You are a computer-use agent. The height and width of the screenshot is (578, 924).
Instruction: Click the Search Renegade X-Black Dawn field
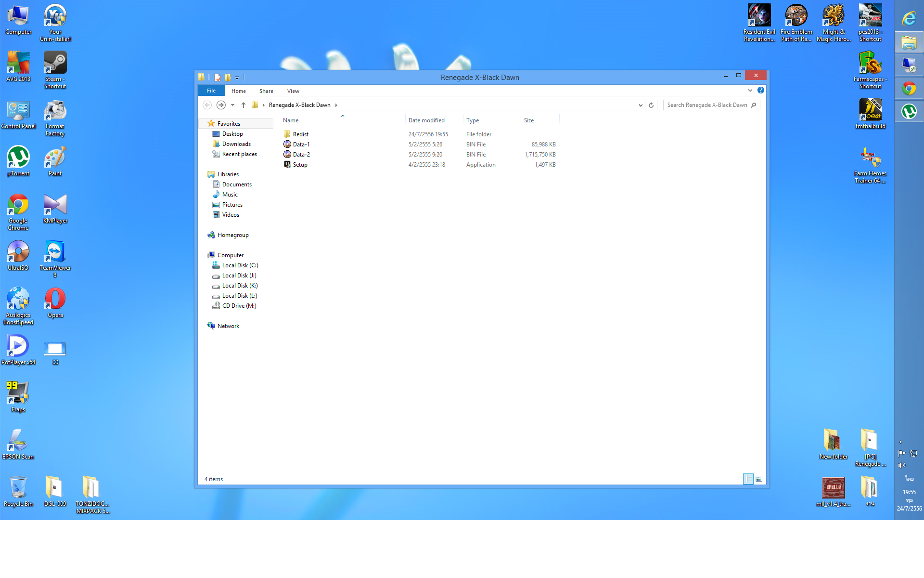[706, 105]
